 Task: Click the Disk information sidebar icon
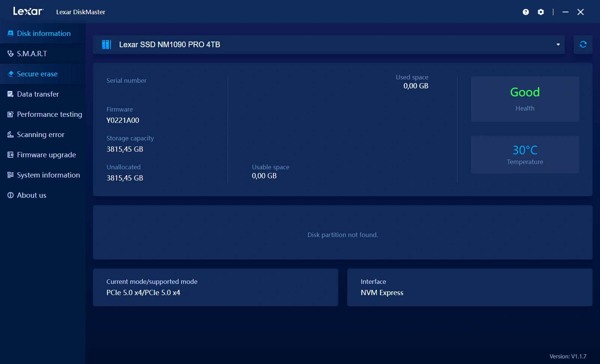[10, 33]
